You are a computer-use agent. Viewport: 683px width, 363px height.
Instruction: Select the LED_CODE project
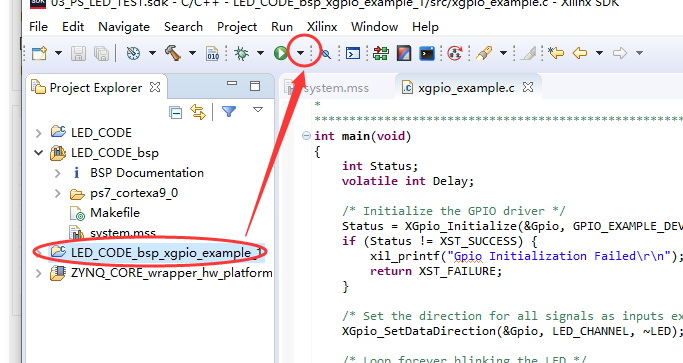[101, 132]
